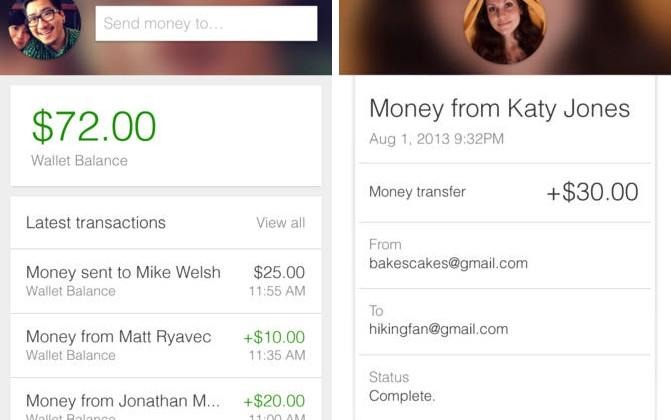The height and width of the screenshot is (420, 671).
Task: Tap the $25.00 sent amount
Action: [x=279, y=272]
